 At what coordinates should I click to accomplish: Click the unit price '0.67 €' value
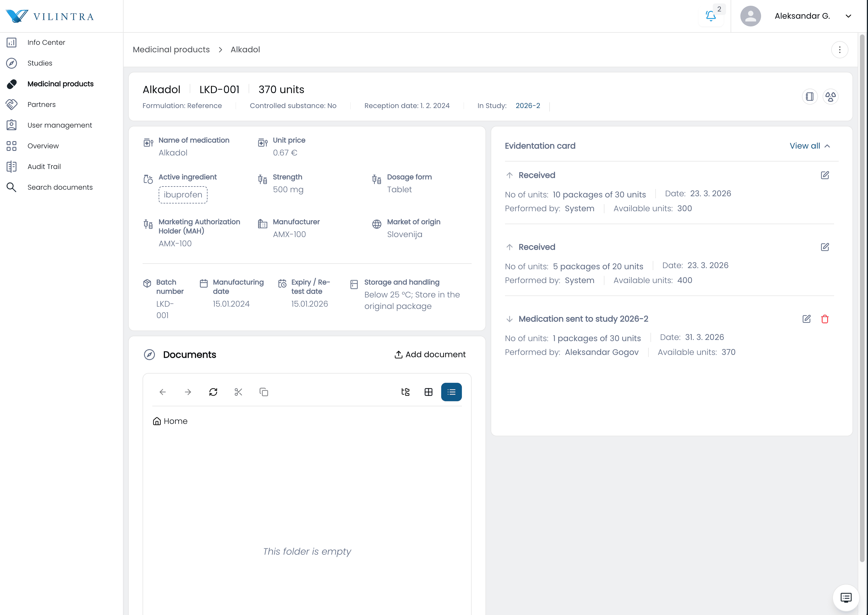285,153
